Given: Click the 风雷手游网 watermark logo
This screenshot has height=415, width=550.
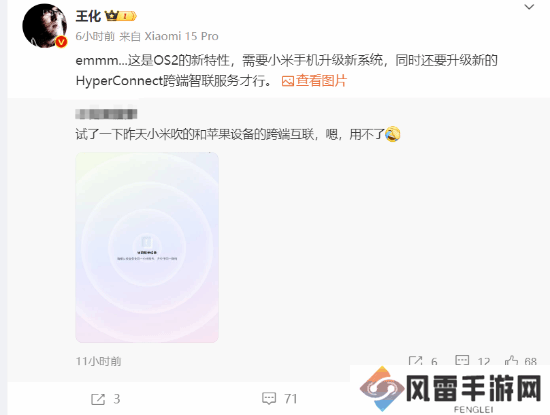Looking at the screenshot, I should coord(450,389).
